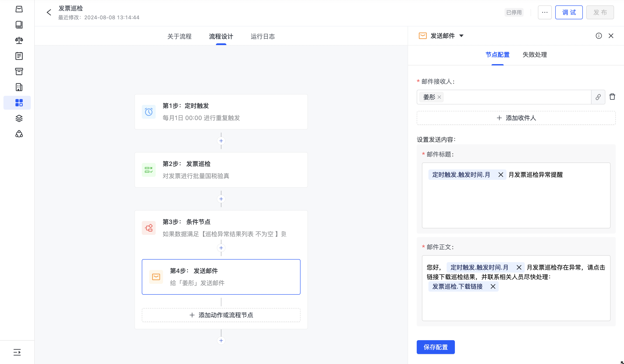Click 添加收件人 button
Viewport: 624px width, 364px height.
pos(516,118)
